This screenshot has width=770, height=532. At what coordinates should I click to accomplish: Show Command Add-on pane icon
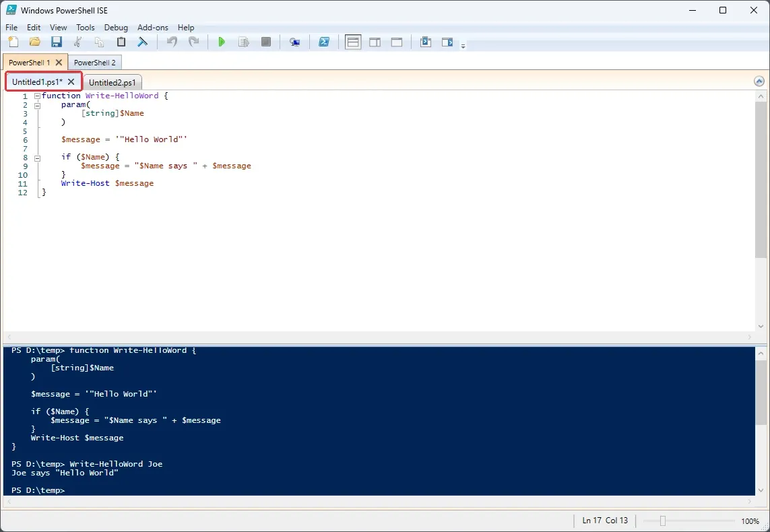point(447,42)
